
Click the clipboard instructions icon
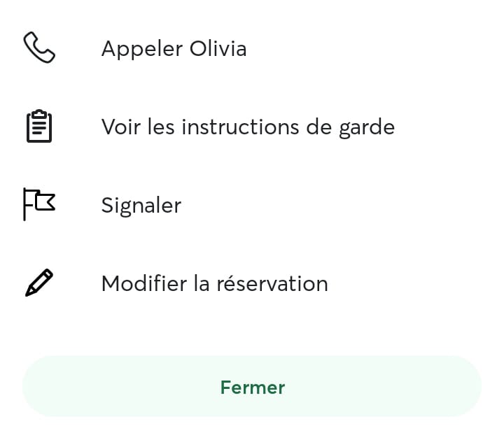(39, 126)
